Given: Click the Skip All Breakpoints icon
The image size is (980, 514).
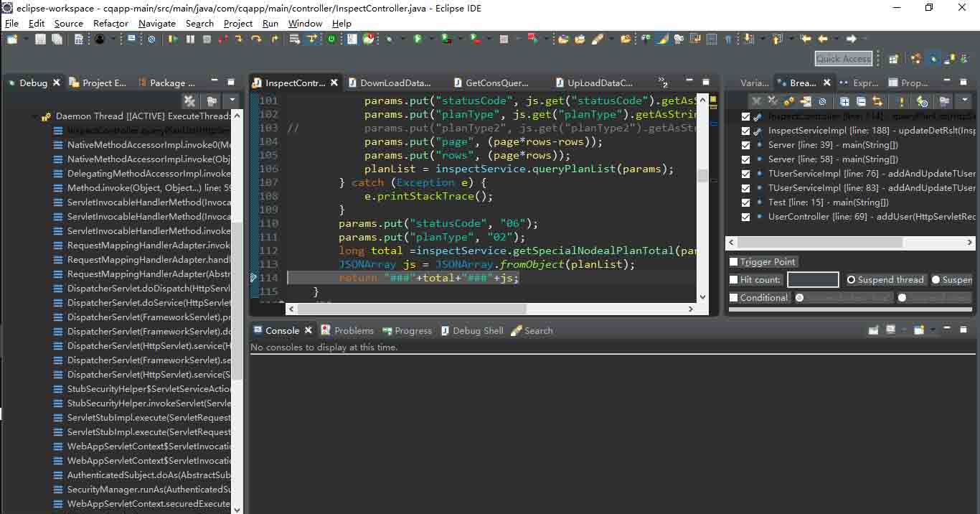Looking at the screenshot, I should pyautogui.click(x=151, y=39).
